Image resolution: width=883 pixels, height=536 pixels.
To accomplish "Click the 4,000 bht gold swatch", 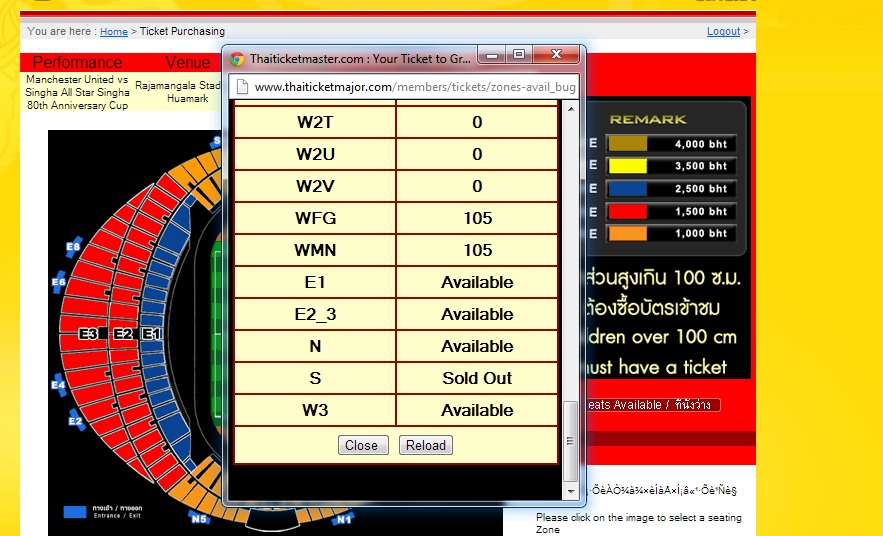I will coord(627,144).
